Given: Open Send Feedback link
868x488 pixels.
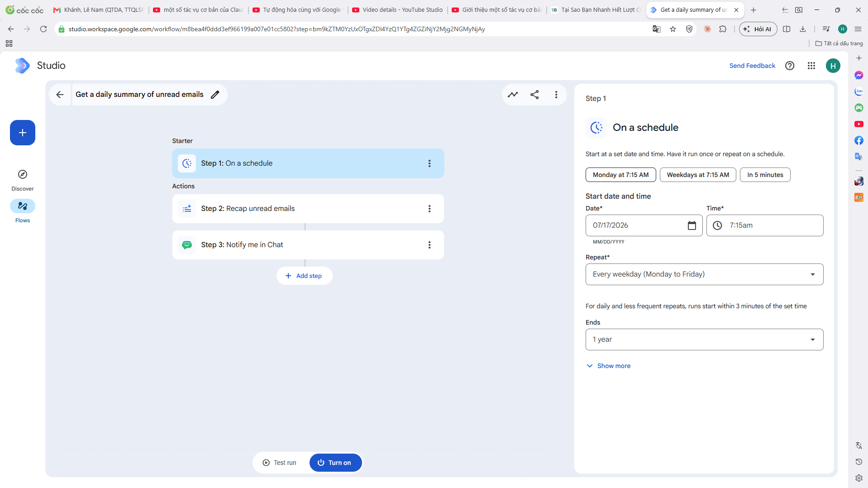Looking at the screenshot, I should (x=752, y=66).
